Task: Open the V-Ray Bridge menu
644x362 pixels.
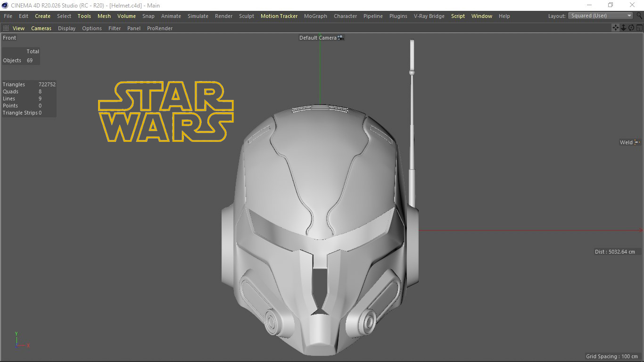Action: (429, 16)
